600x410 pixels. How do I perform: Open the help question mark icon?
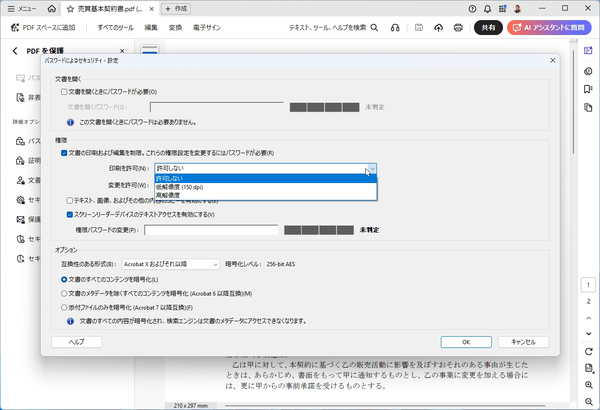(473, 9)
